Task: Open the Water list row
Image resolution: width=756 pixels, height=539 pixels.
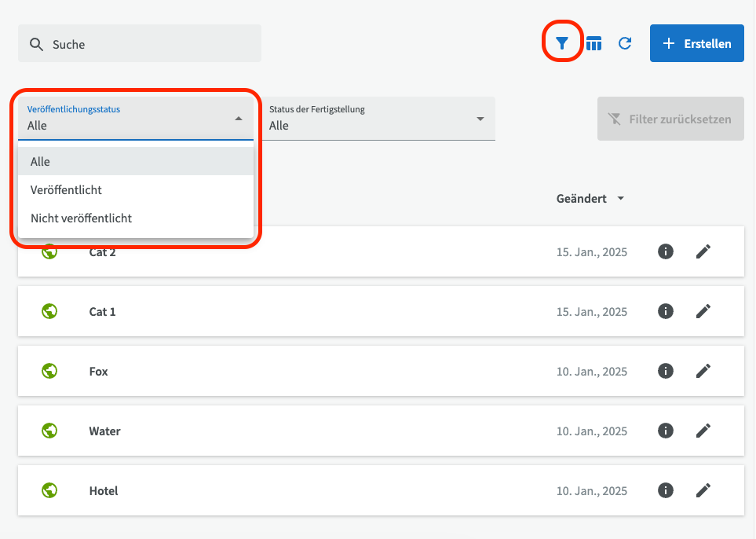Action: tap(314, 431)
